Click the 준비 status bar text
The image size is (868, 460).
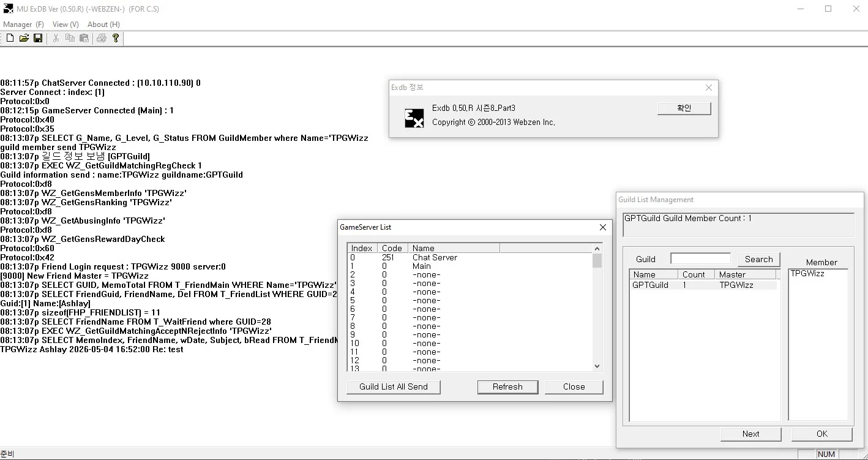coord(7,454)
